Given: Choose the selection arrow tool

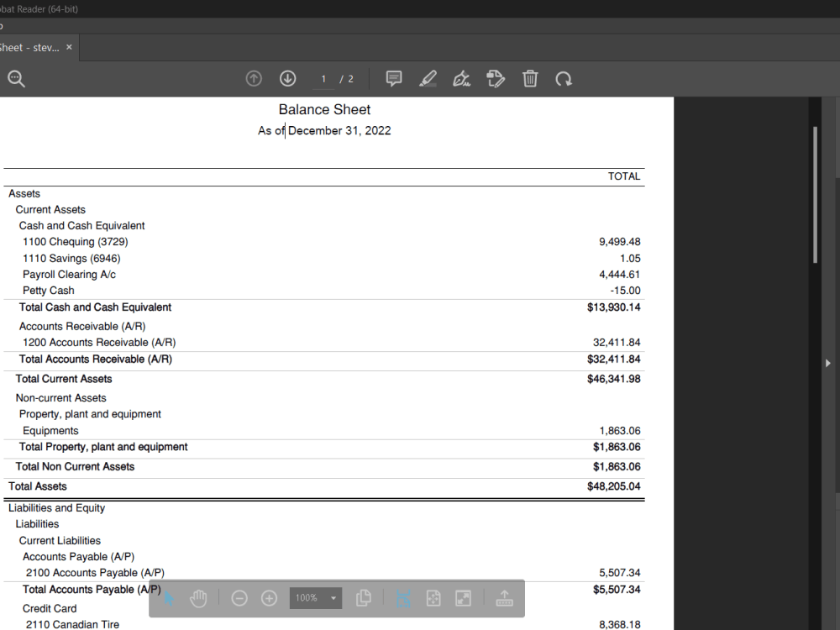Looking at the screenshot, I should click(169, 598).
